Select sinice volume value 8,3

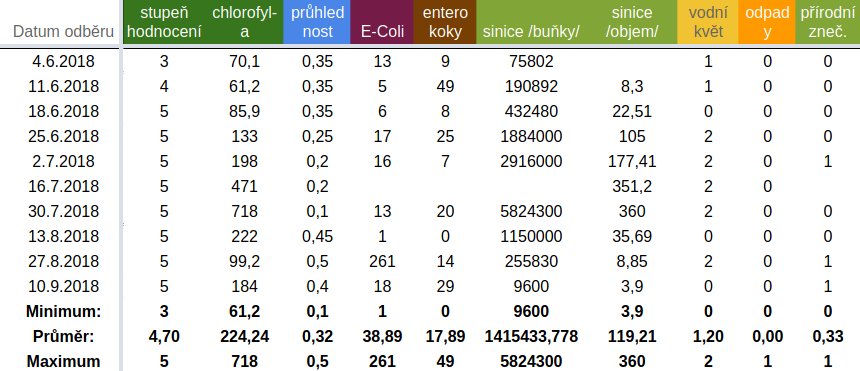click(x=632, y=87)
